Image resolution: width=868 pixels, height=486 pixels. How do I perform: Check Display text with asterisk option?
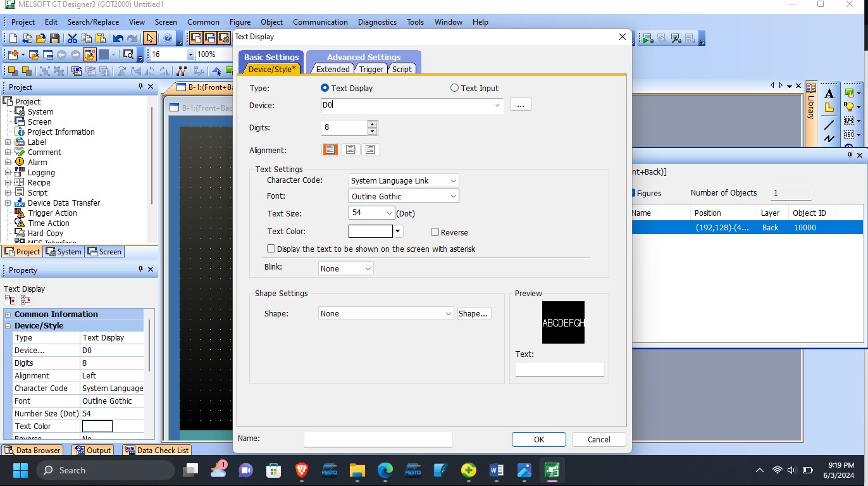tap(271, 249)
